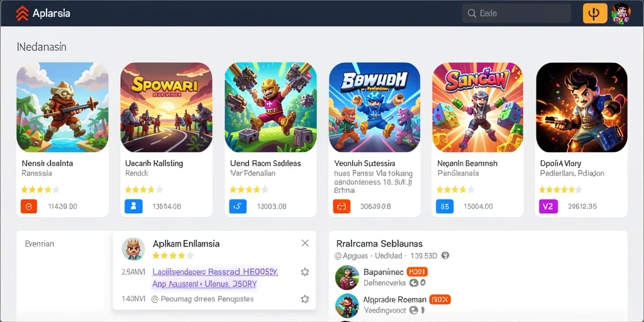Open the user avatar in header
Screen dimensions: 644x322
click(x=621, y=14)
